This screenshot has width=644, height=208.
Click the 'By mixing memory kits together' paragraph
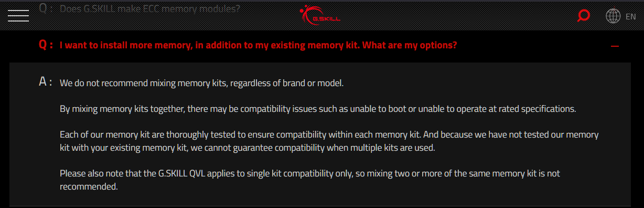click(318, 109)
